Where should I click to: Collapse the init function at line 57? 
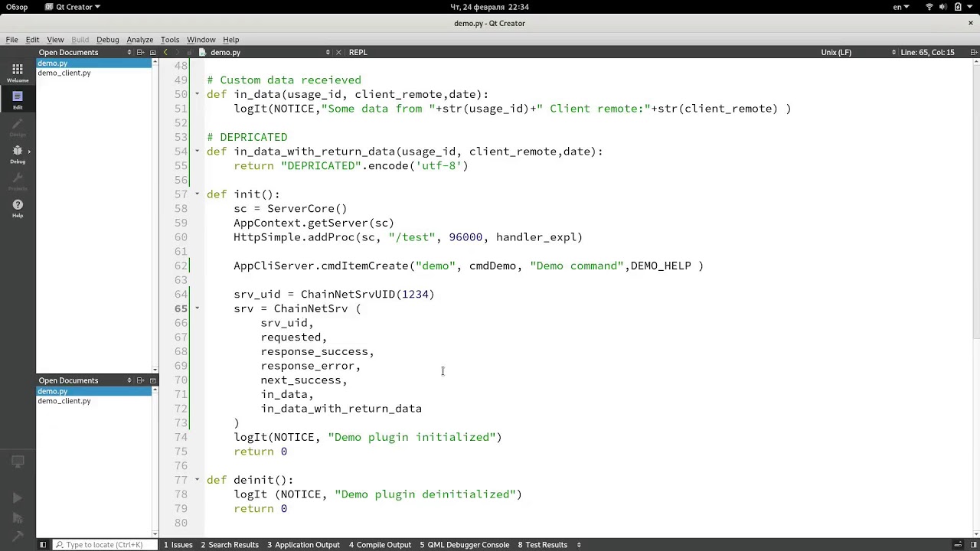197,194
